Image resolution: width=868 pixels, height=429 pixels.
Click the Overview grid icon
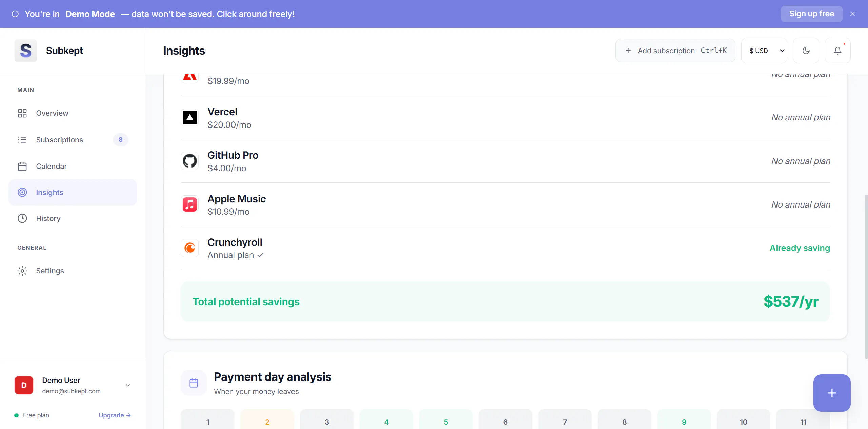pos(22,113)
